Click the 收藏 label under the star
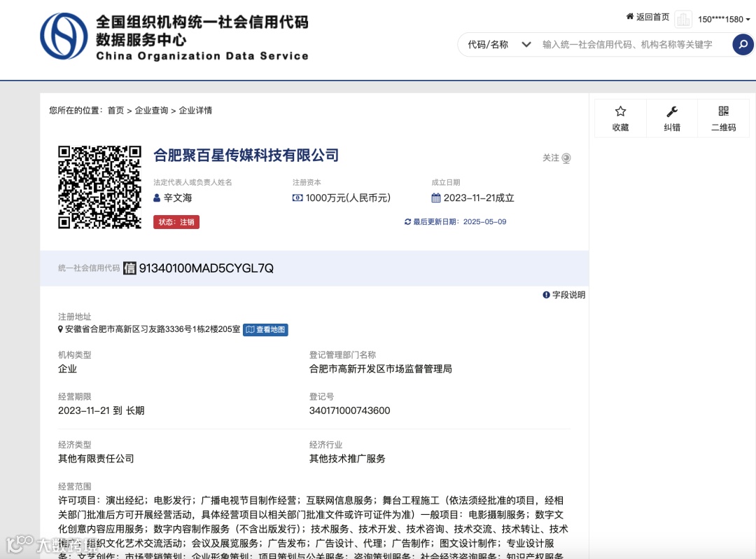 pyautogui.click(x=620, y=127)
